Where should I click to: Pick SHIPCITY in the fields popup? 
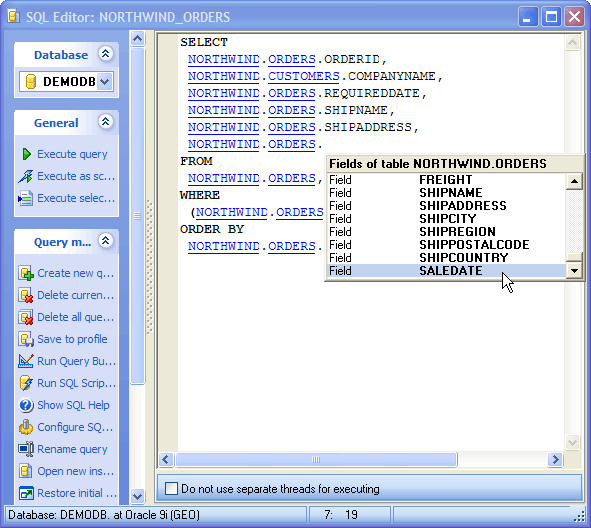coord(447,219)
